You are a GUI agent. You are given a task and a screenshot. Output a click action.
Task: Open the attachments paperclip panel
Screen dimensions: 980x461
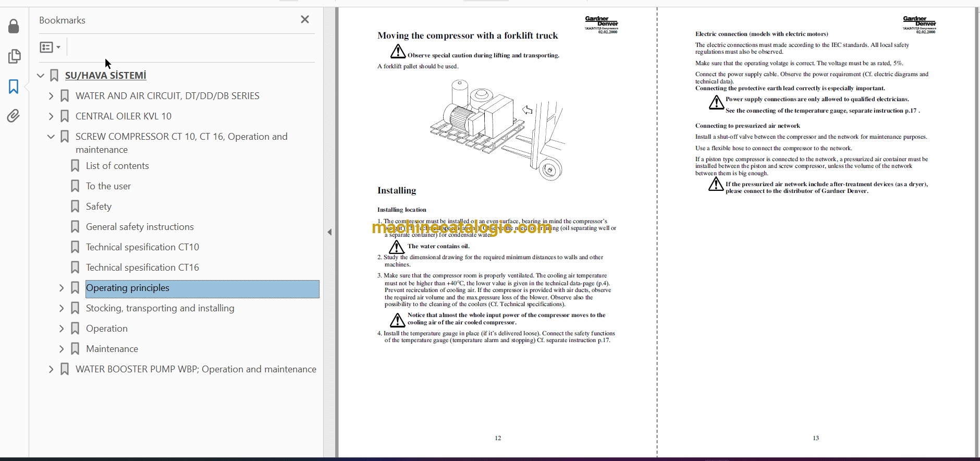[14, 116]
